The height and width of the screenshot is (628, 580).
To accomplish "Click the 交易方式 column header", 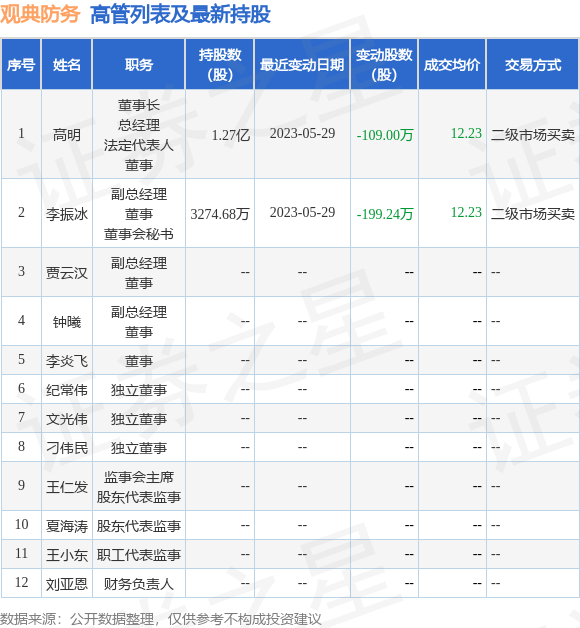I will (x=533, y=64).
